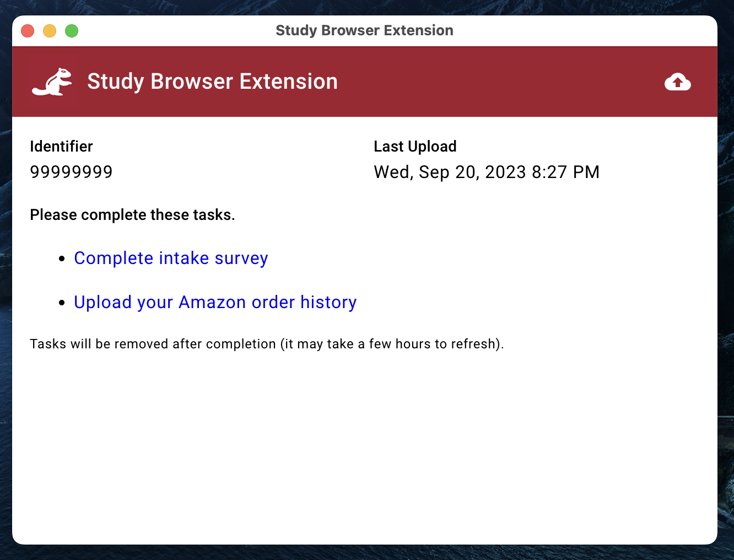Click the bullet beside Complete intake survey
Screen dimensions: 734x560
[62, 259]
